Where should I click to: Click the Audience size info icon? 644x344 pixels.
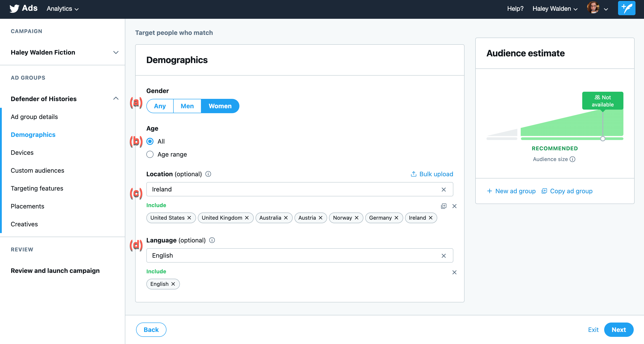[x=572, y=159]
